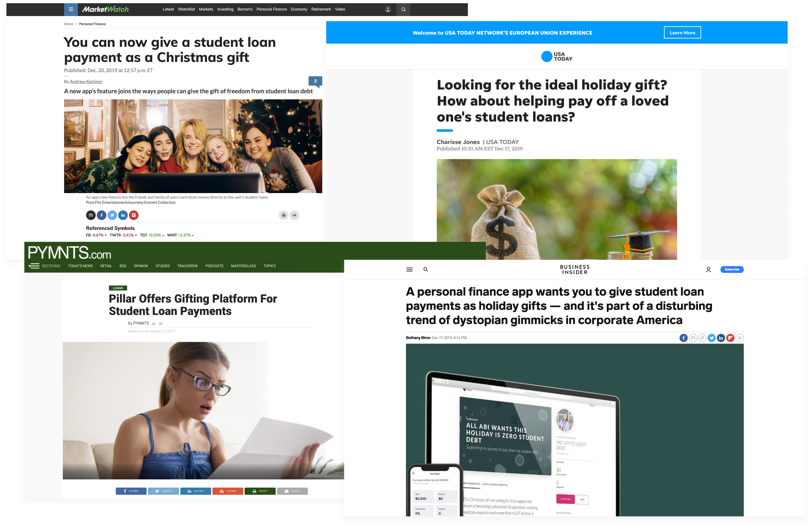The width and height of the screenshot is (812, 526).
Task: Open Business Insider hamburger menu
Action: point(410,269)
